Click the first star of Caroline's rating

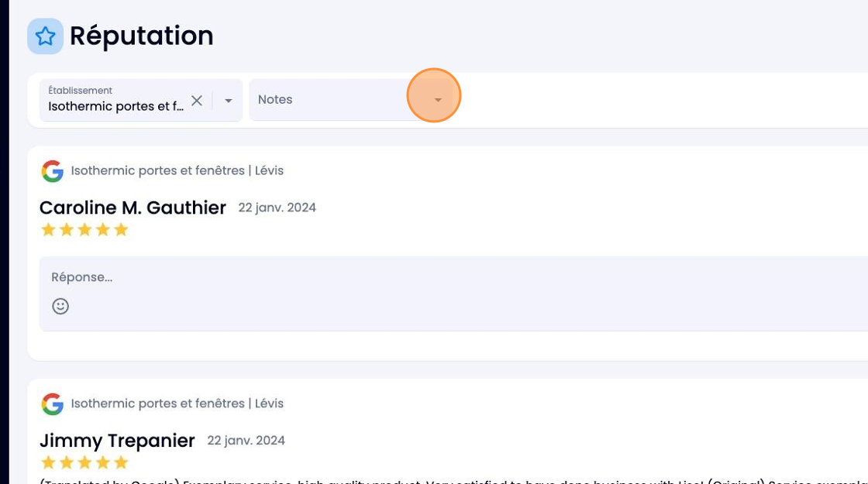(48, 229)
